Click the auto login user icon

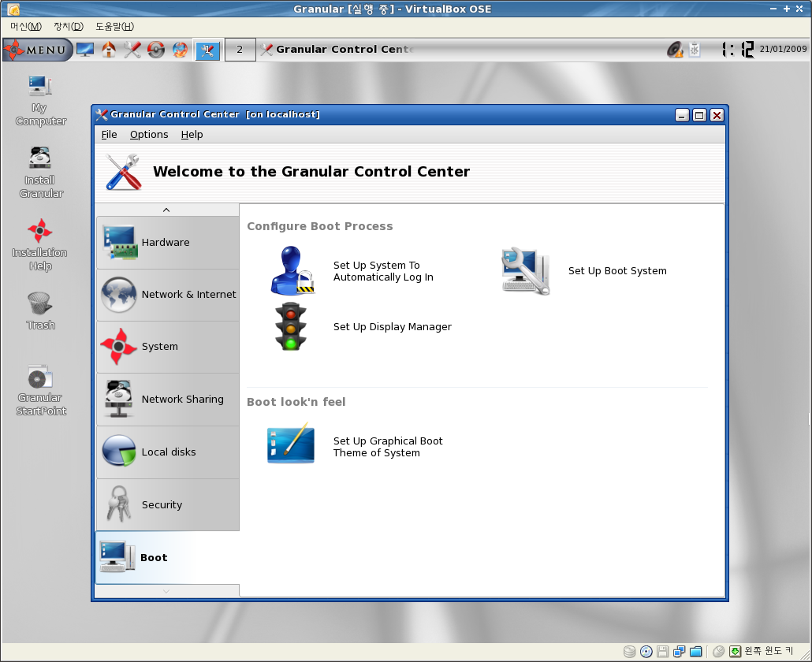click(x=292, y=270)
